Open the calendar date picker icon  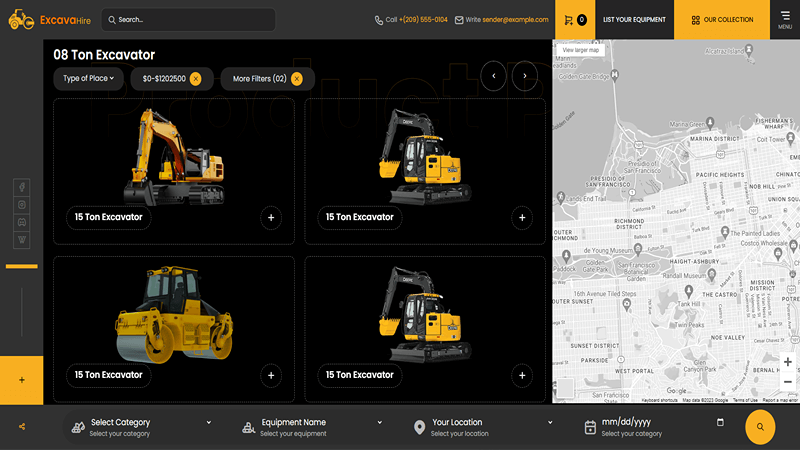point(720,422)
